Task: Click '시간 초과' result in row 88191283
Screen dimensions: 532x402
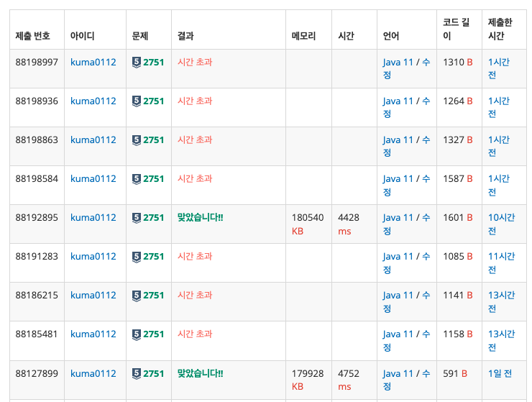Action: click(195, 256)
